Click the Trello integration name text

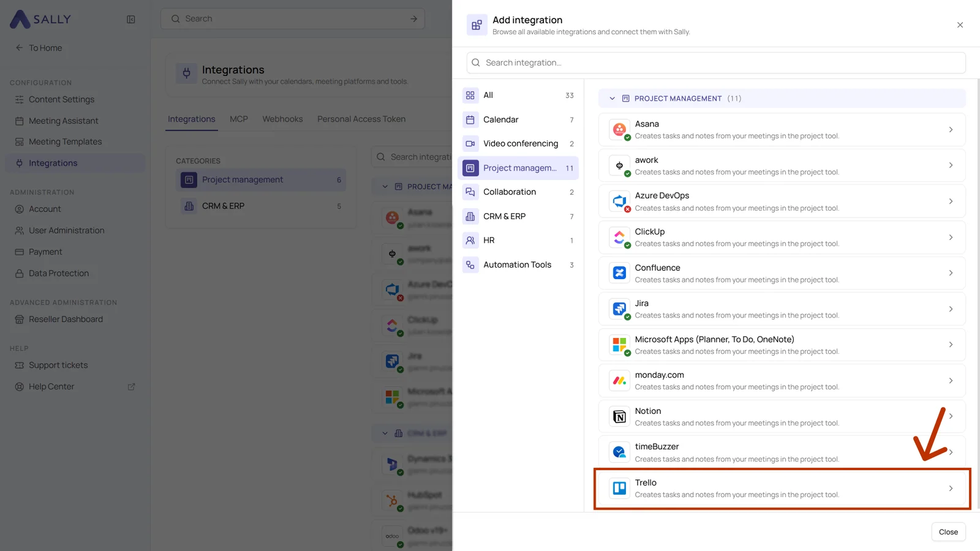point(646,482)
